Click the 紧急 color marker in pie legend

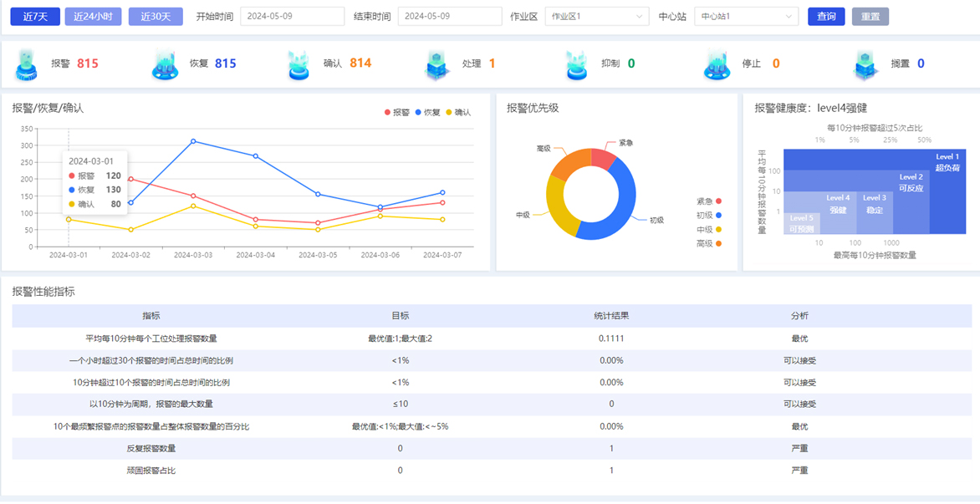click(718, 201)
